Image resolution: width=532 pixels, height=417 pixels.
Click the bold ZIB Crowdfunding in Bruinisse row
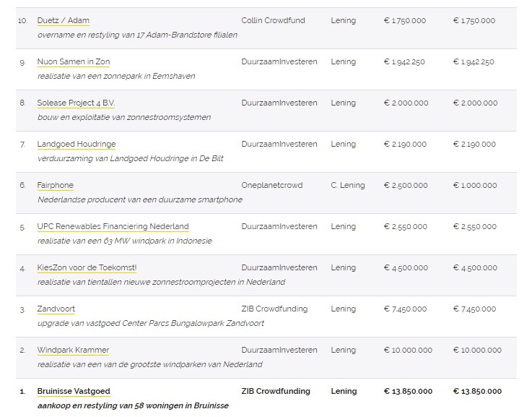click(x=276, y=392)
